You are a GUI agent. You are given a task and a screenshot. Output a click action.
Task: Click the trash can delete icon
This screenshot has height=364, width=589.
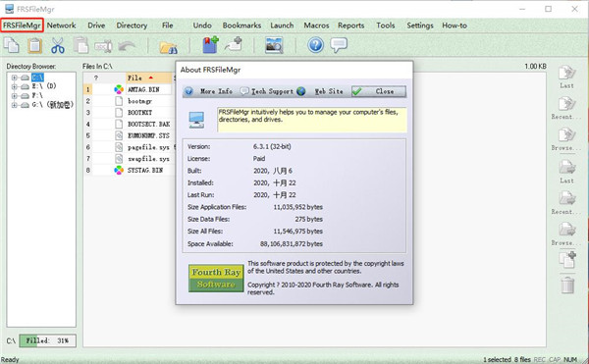point(567,285)
